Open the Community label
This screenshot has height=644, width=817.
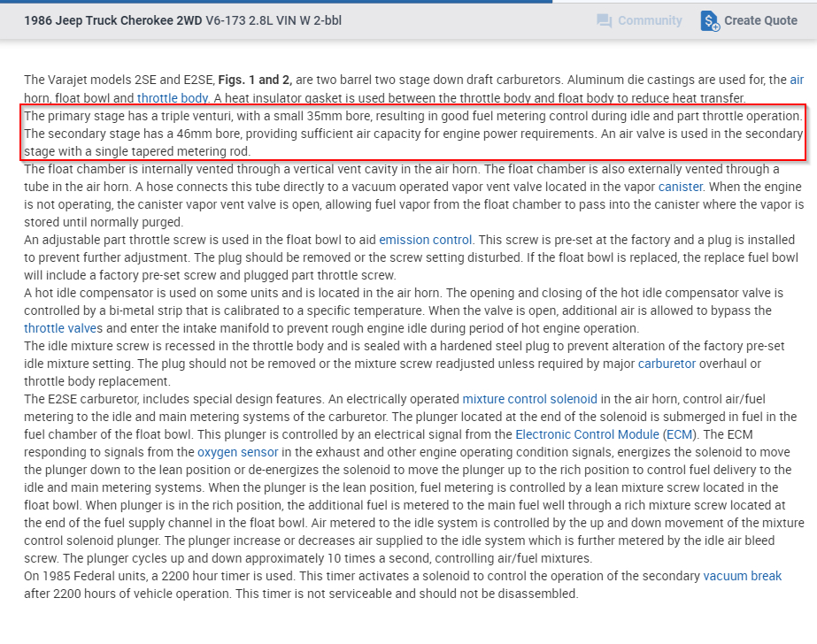click(x=650, y=21)
